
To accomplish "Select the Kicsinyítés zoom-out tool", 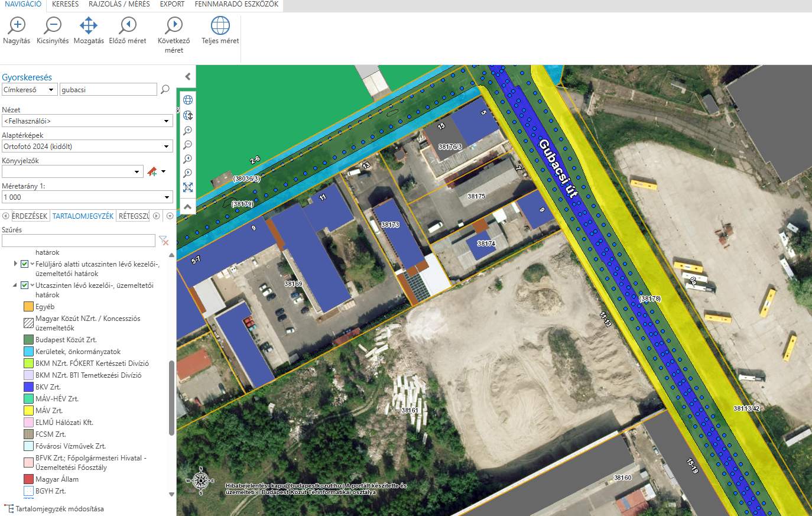I will [x=53, y=31].
